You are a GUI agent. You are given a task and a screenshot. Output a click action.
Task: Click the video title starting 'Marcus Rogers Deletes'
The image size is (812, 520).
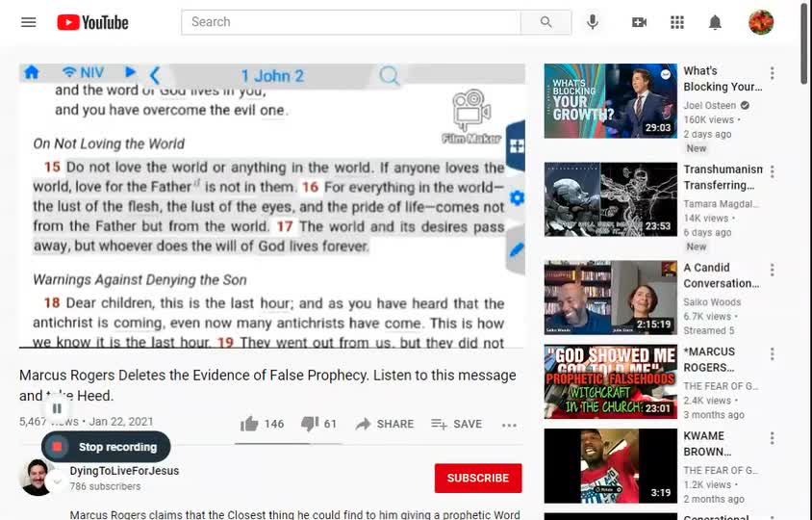pyautogui.click(x=267, y=385)
